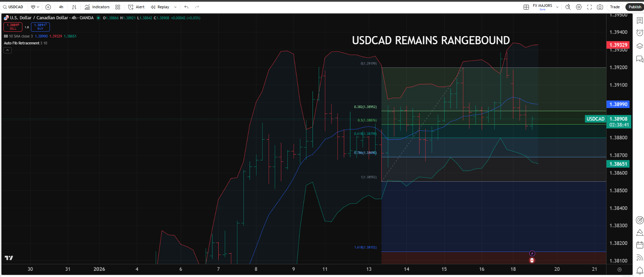Open the Indicators menu

click(x=97, y=7)
